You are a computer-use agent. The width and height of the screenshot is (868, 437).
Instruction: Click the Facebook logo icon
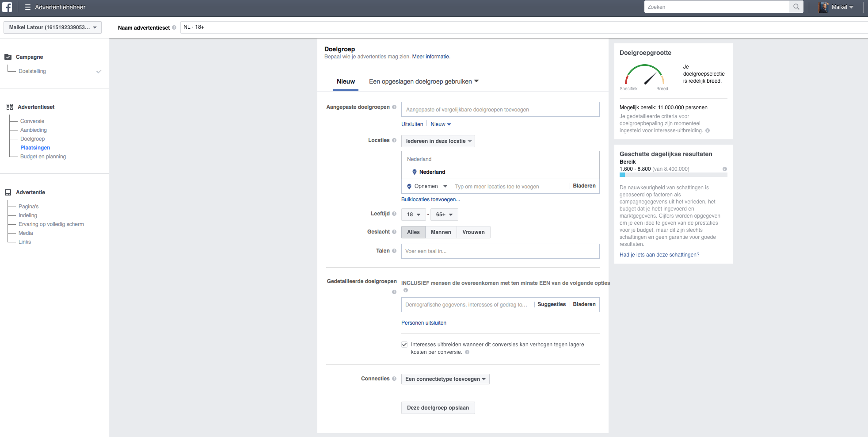click(7, 7)
